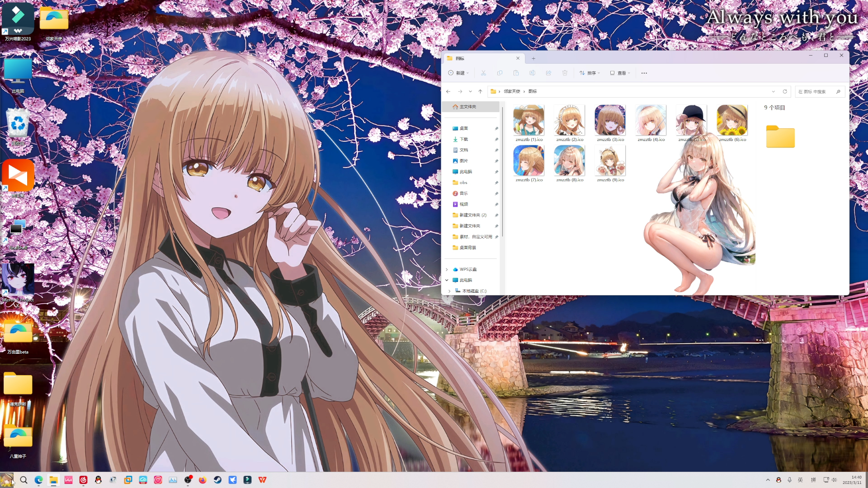The height and width of the screenshot is (488, 868).
Task: Toggle the 拼 pinyin input mode indicator
Action: click(x=813, y=480)
